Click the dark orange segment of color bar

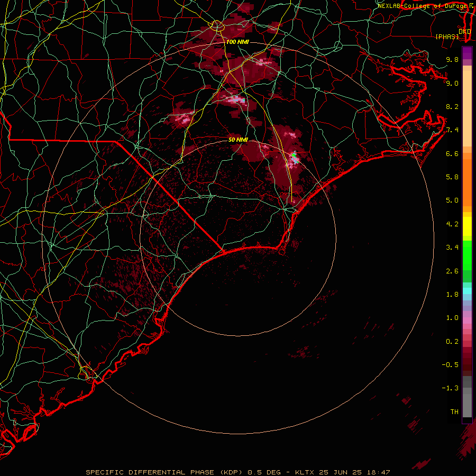pos(467,182)
